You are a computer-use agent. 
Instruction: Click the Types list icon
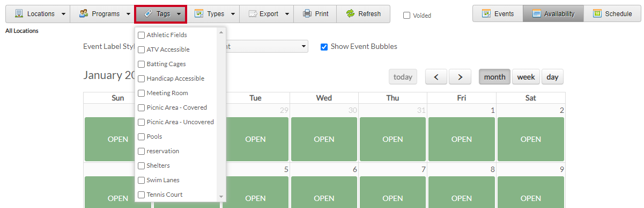point(199,13)
